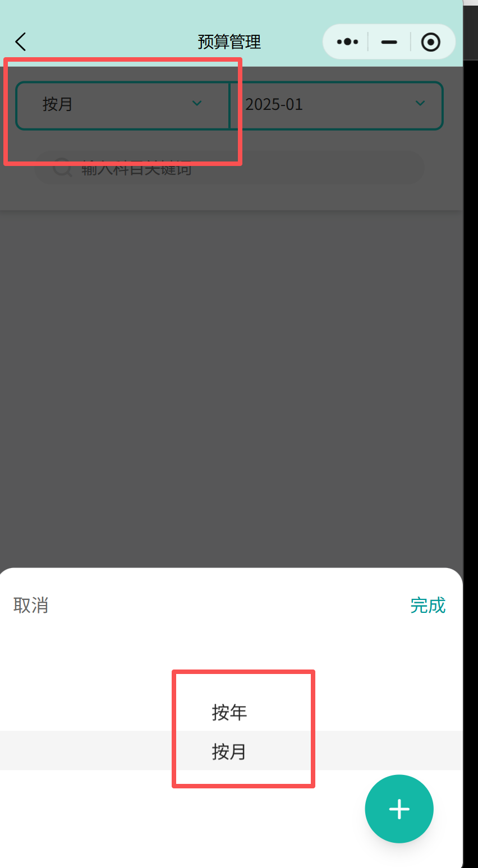
Task: Minimize the mini program via dash icon
Action: coord(389,42)
